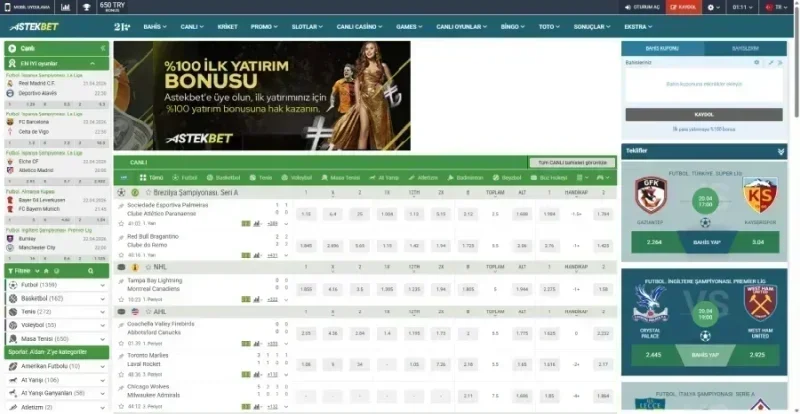Open the Bingo menu
The image size is (800, 414).
tap(513, 27)
